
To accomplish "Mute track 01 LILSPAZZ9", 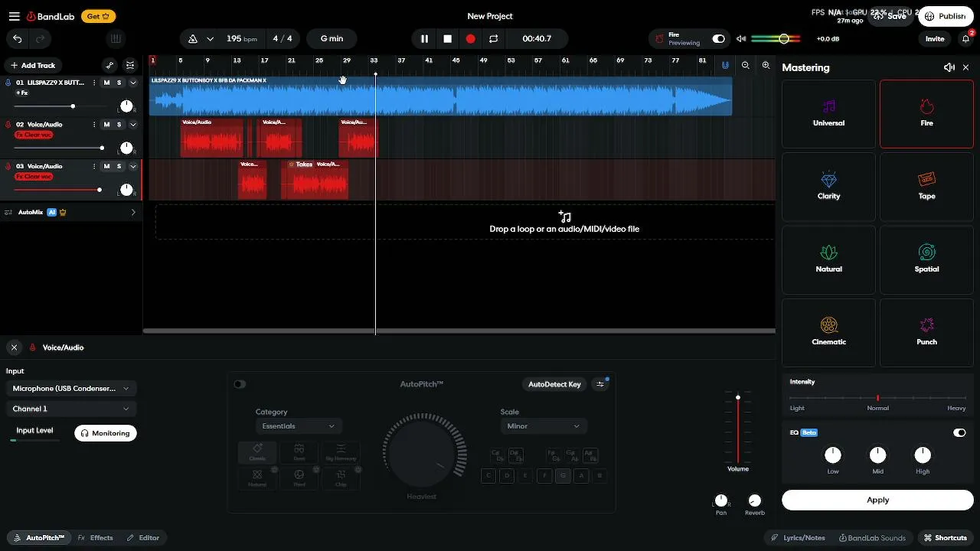I will [106, 83].
